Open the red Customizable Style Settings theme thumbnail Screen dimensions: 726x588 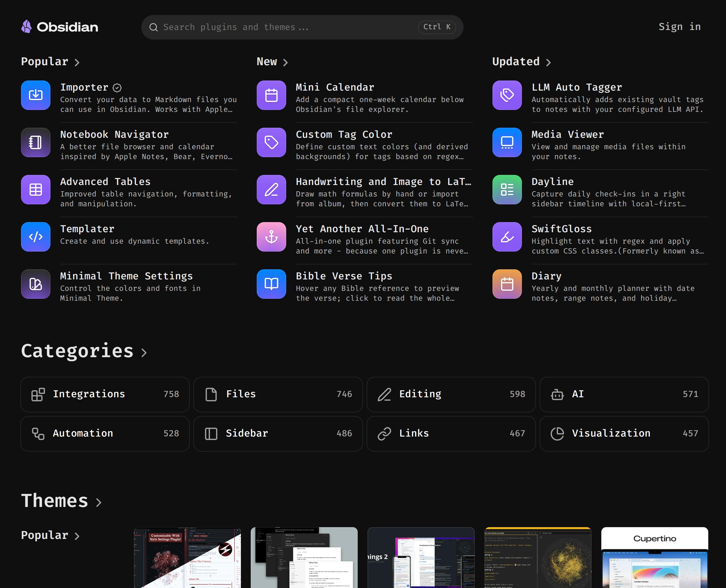click(187, 557)
